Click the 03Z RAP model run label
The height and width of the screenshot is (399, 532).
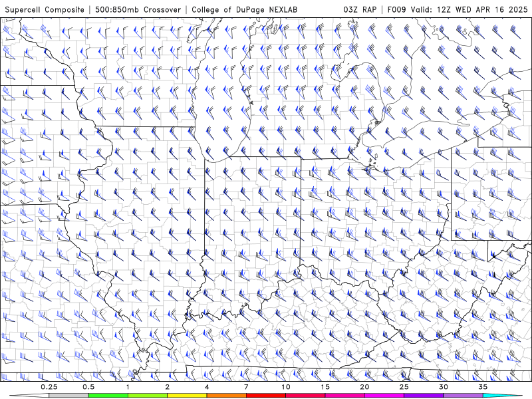[360, 9]
